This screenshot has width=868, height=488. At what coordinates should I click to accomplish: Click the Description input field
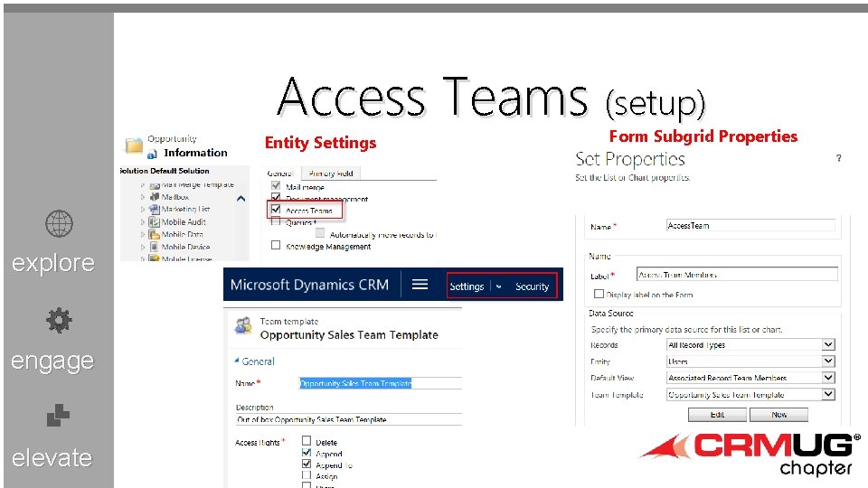(x=349, y=419)
